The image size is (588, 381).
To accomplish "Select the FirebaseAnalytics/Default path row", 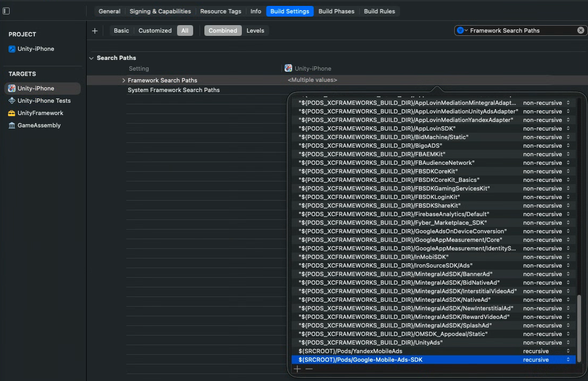I will click(x=433, y=214).
